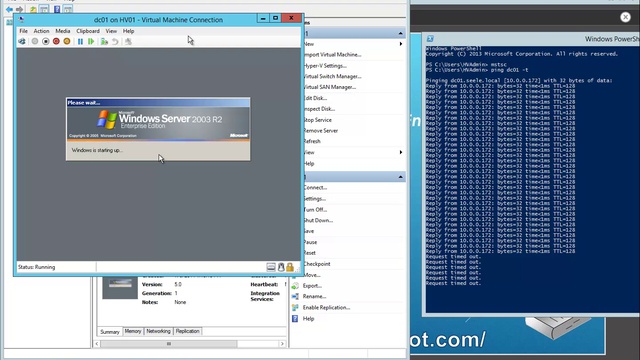
Task: Click Rename icon in Actions pane
Action: tap(295, 296)
